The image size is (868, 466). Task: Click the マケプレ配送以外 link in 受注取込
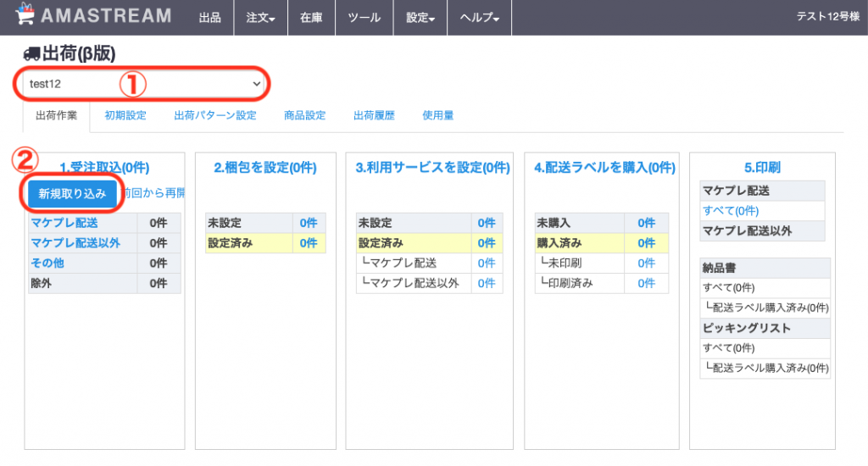(75, 243)
